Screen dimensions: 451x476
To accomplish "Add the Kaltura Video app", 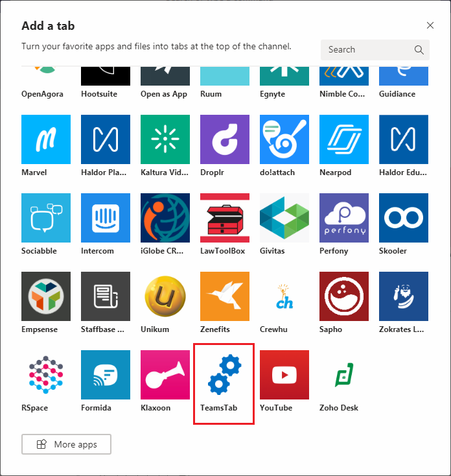I will (x=165, y=139).
